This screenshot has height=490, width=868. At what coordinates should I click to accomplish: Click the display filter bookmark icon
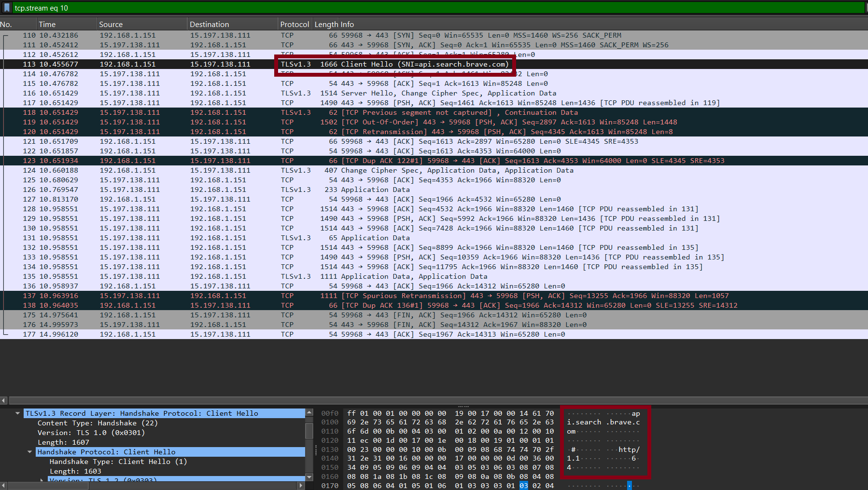6,8
